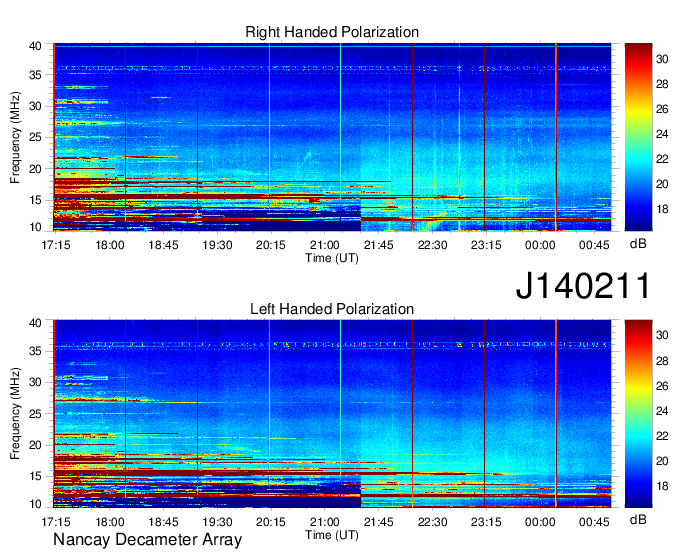
Task: Click 21:45 time tick of Left Handed plot
Action: coord(379,522)
